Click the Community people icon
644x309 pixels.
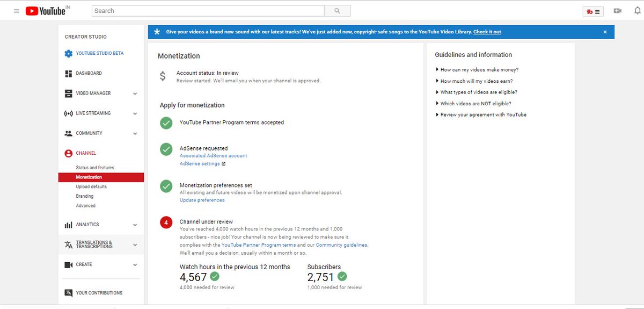pos(68,133)
